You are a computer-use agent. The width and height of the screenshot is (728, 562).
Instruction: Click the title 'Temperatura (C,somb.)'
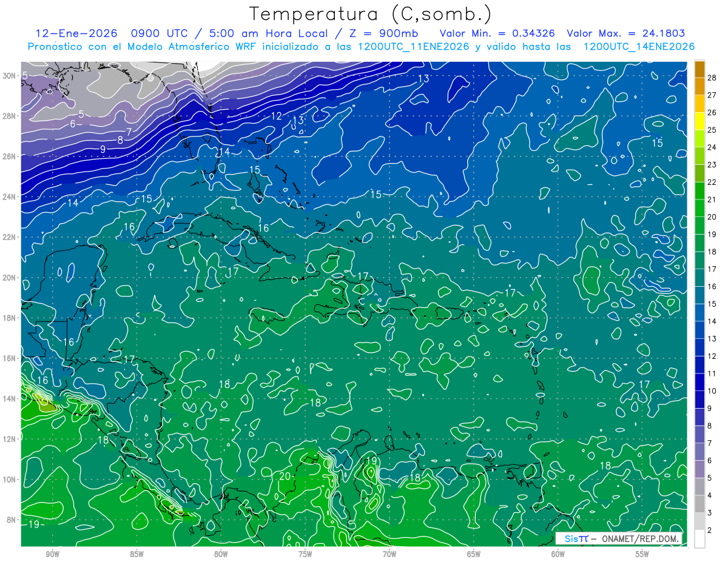pos(371,14)
